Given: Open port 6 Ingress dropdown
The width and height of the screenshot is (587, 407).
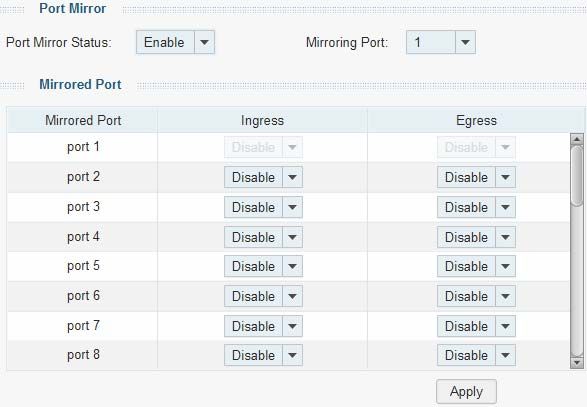Looking at the screenshot, I should [263, 296].
